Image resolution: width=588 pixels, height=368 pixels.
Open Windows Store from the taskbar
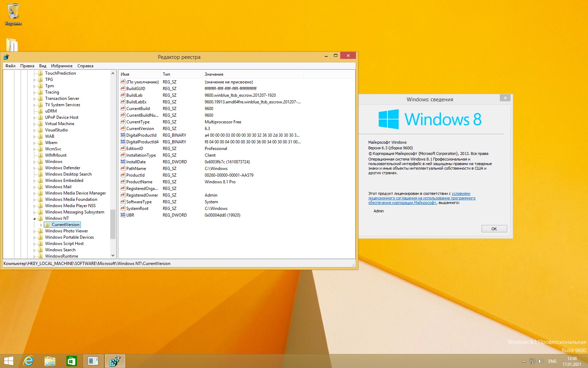pos(72,361)
